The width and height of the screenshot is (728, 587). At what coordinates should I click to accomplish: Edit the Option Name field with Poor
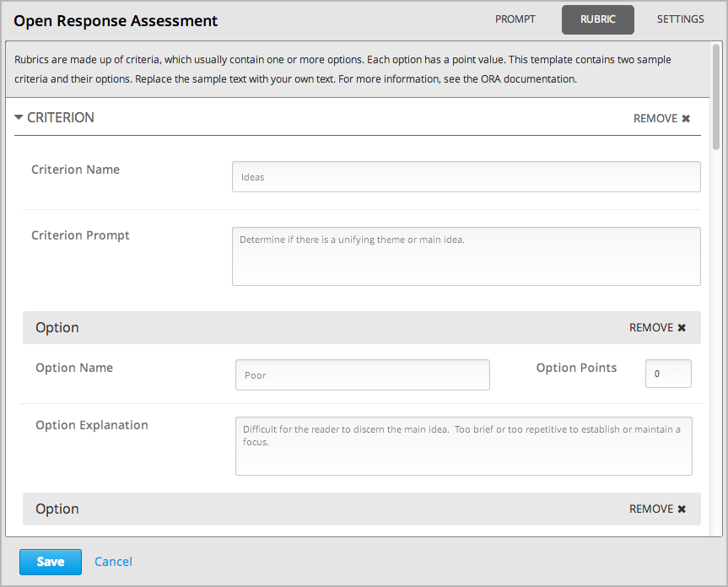[x=362, y=375]
